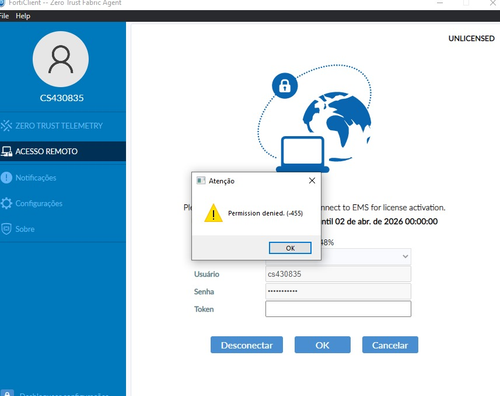Dismiss Atenção dialog with OK
Screen dimensions: 500x396
[290, 248]
